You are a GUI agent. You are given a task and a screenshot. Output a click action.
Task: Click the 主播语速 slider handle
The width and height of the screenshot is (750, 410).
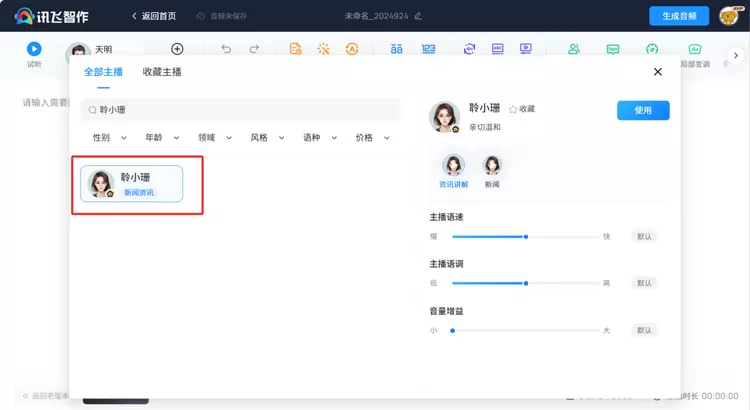[525, 237]
